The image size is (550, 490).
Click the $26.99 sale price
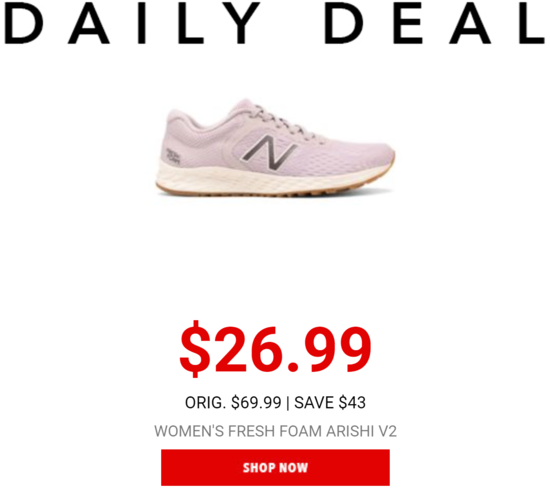(275, 349)
